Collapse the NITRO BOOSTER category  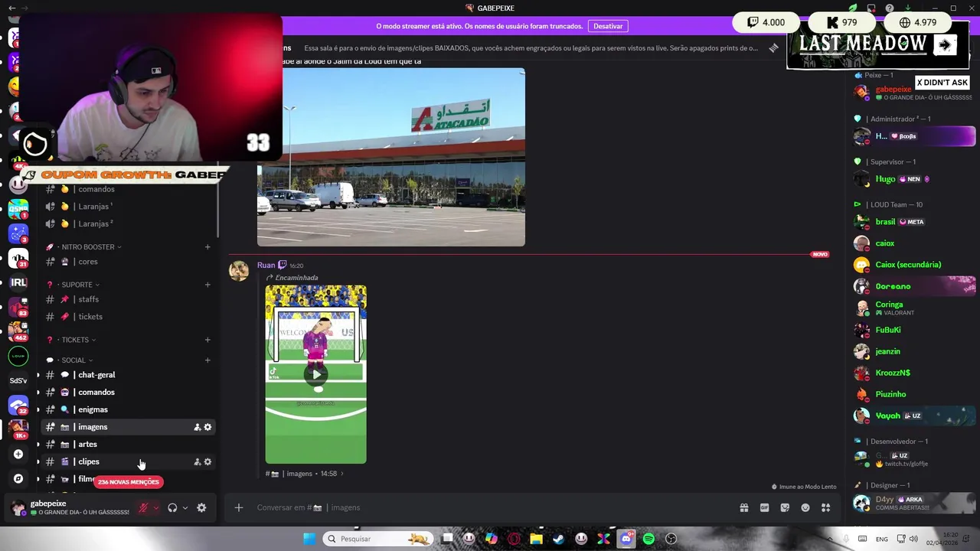click(x=88, y=247)
